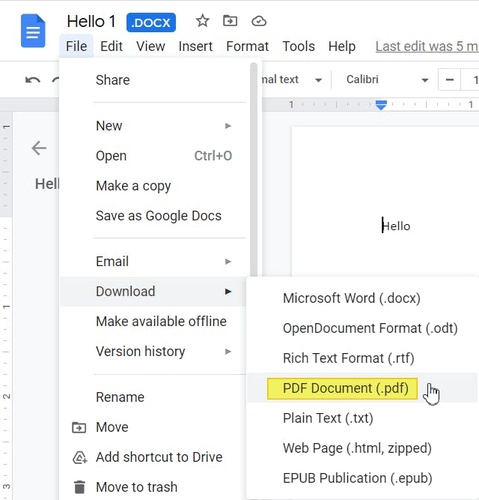Image resolution: width=479 pixels, height=500 pixels.
Task: Select Share in File menu
Action: [154, 80]
